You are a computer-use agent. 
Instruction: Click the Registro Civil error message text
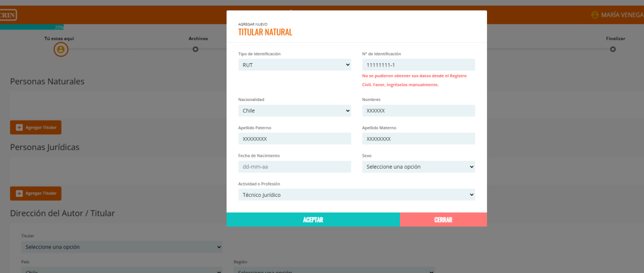click(x=415, y=80)
